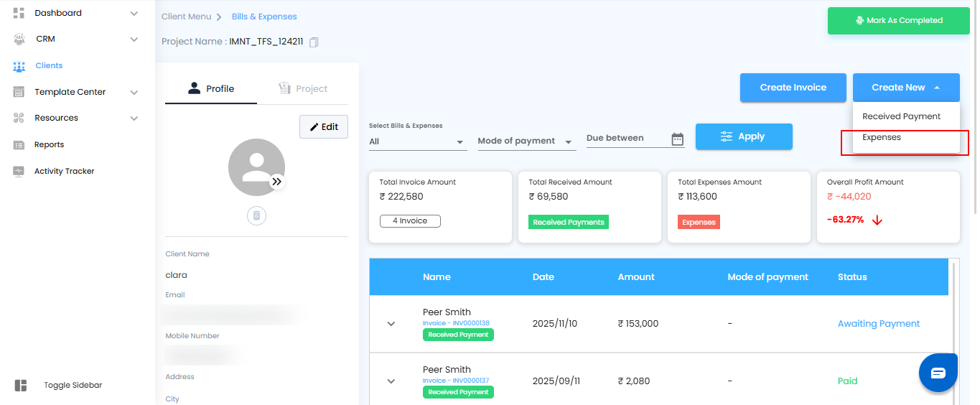980x405 pixels.
Task: Click the Create Invoice button
Action: point(793,88)
